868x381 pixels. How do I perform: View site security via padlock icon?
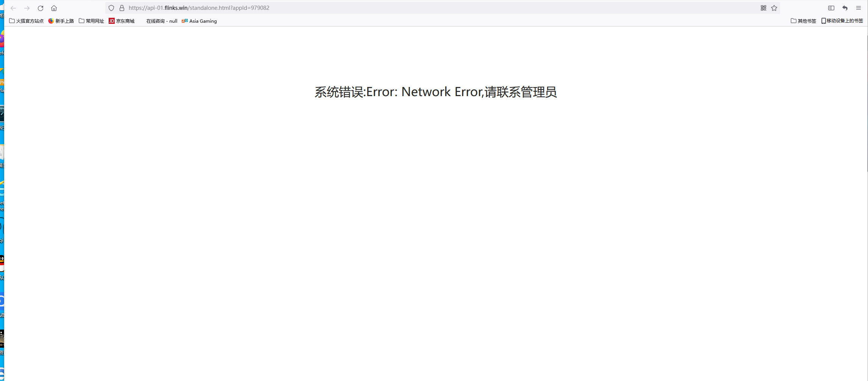(122, 8)
